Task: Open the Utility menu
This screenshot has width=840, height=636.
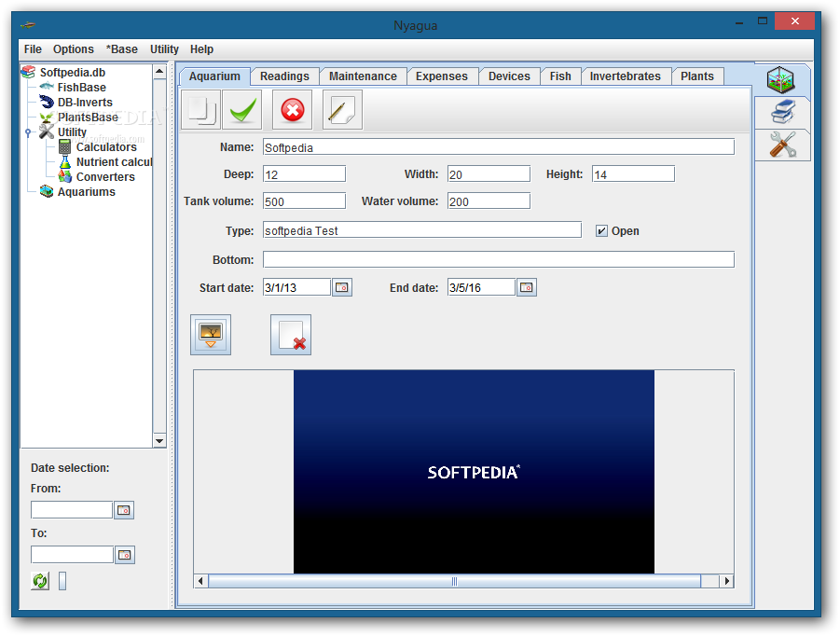Action: click(x=164, y=49)
